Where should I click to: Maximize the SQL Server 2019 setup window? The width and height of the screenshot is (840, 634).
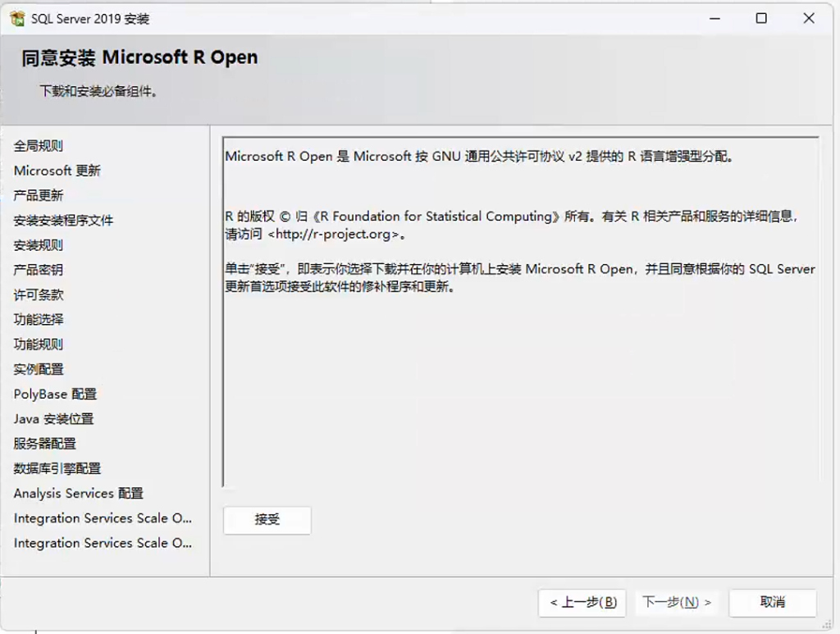(761, 19)
